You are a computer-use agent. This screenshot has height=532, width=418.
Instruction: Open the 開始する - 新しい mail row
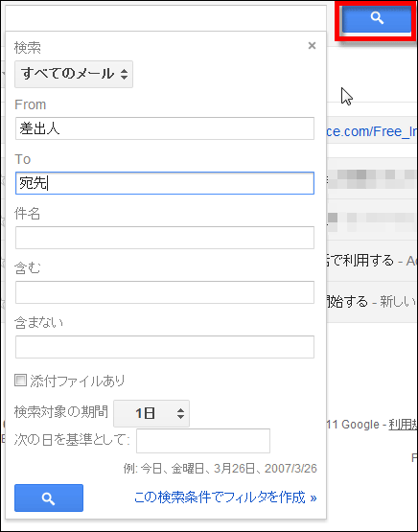click(372, 302)
